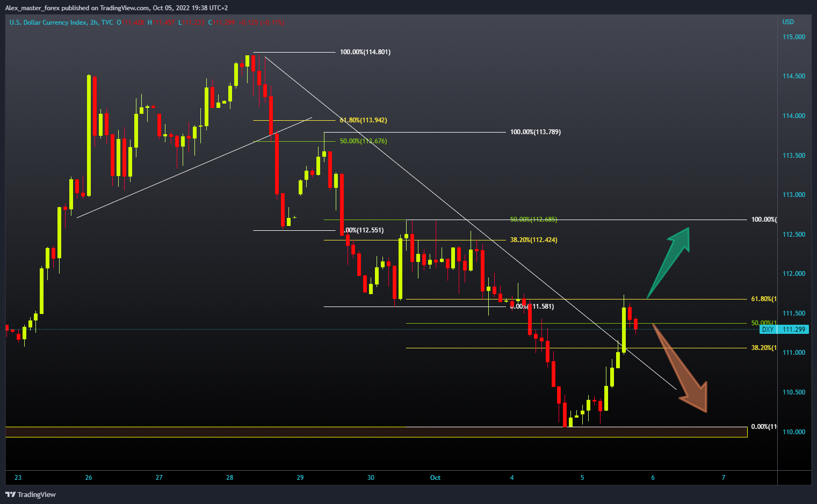Click the 115.000 price axis label
The height and width of the screenshot is (504, 817).
click(794, 37)
